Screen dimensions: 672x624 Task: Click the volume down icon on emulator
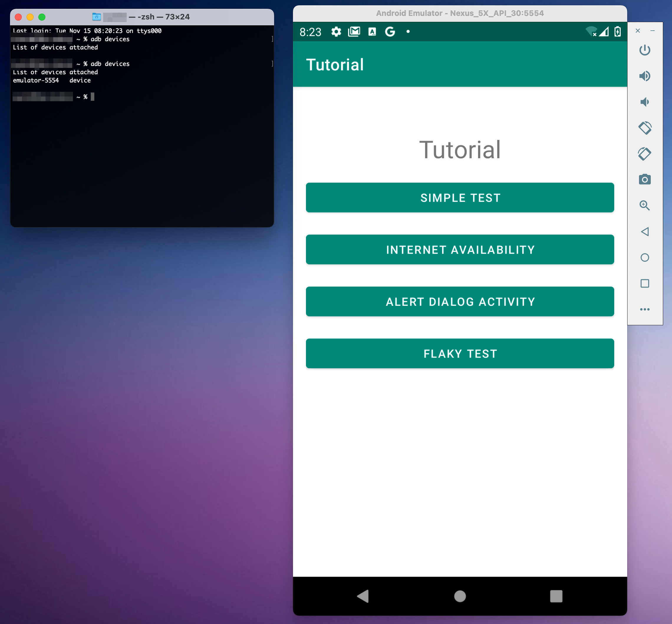[644, 102]
